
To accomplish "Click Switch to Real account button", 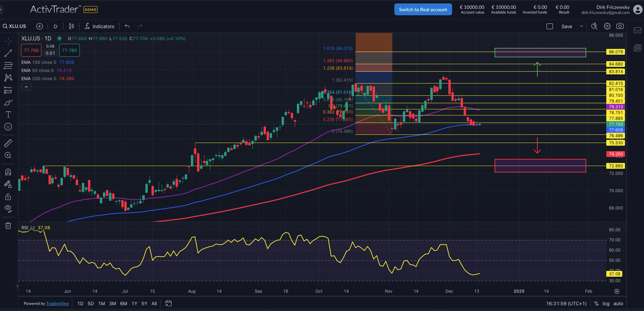I will click(x=423, y=10).
